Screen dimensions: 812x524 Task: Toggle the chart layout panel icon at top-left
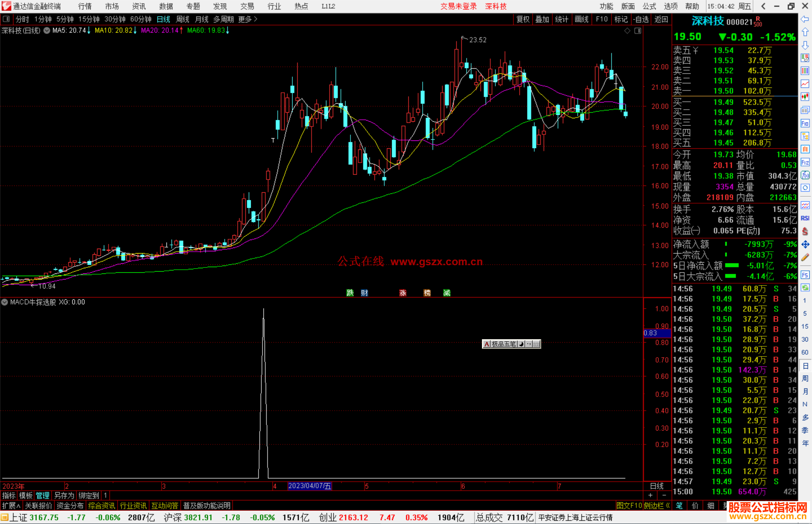(6, 19)
